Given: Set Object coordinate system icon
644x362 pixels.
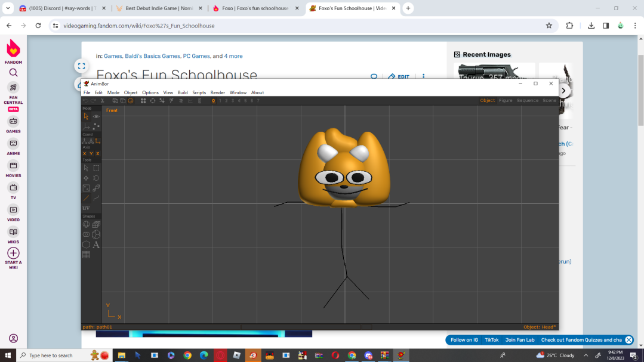Looking at the screenshot, I should click(x=91, y=141).
